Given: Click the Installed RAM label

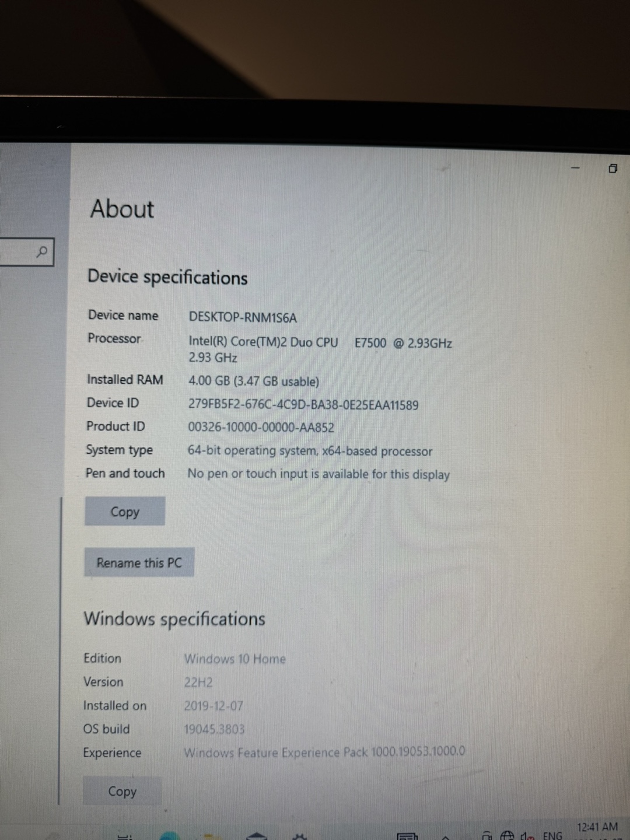Looking at the screenshot, I should pyautogui.click(x=125, y=380).
